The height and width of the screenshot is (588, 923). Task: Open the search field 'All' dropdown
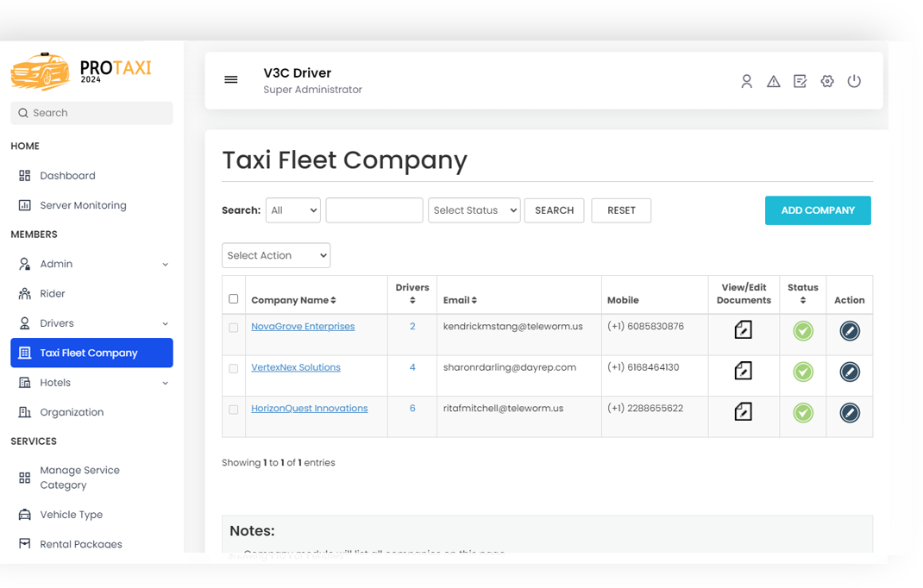click(x=293, y=210)
